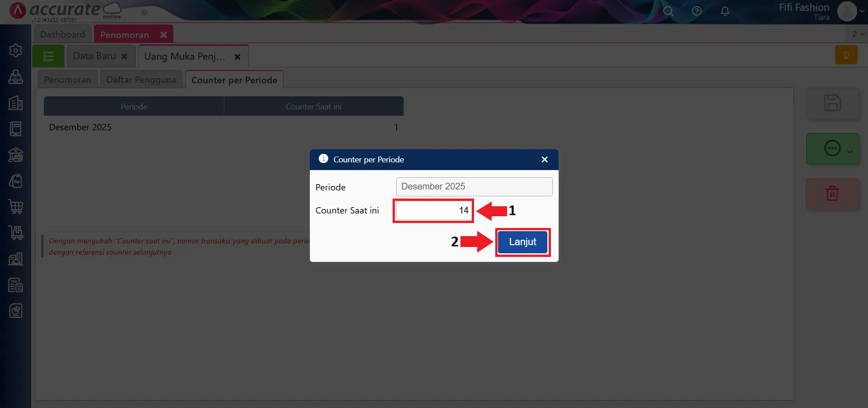Click the red delete button
This screenshot has width=868, height=408.
click(x=832, y=194)
